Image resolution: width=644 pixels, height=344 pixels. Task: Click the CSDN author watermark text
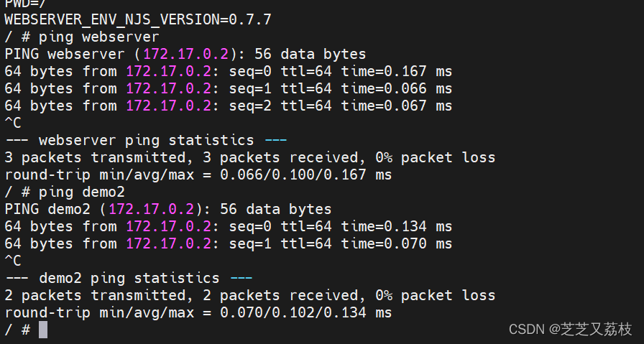point(570,329)
